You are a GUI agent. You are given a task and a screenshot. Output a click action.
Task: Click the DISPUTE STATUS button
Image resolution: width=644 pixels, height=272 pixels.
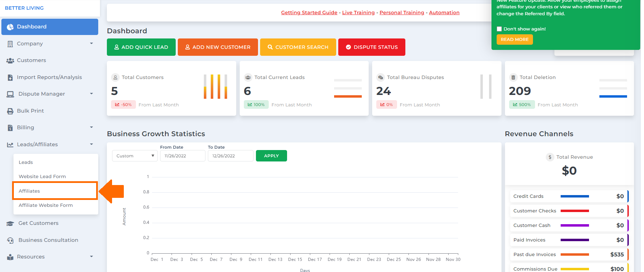coord(372,47)
